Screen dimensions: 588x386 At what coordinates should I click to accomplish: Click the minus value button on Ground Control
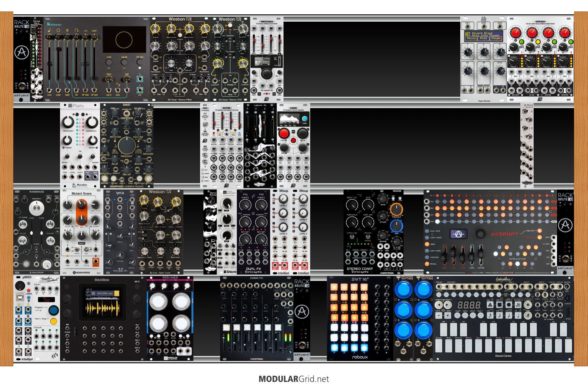point(439,315)
